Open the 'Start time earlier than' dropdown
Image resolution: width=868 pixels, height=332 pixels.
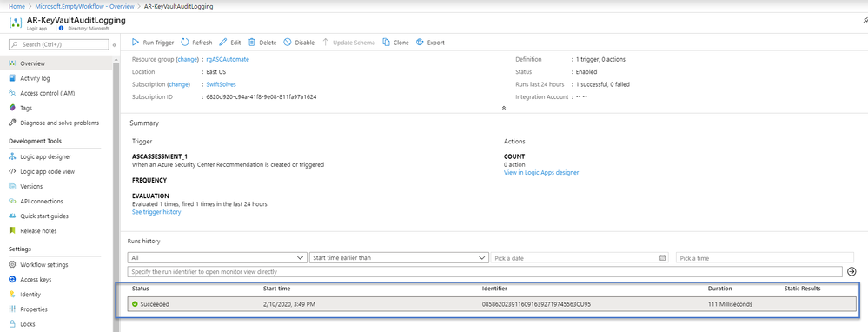[398, 258]
